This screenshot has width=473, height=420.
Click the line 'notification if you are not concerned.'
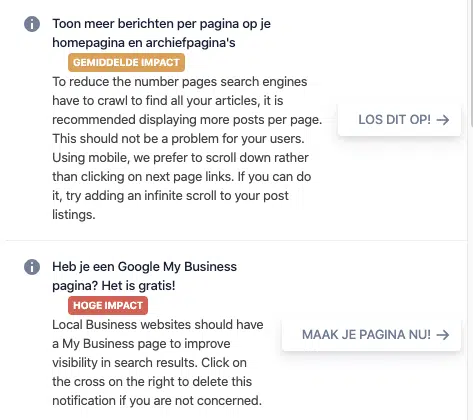click(x=157, y=401)
